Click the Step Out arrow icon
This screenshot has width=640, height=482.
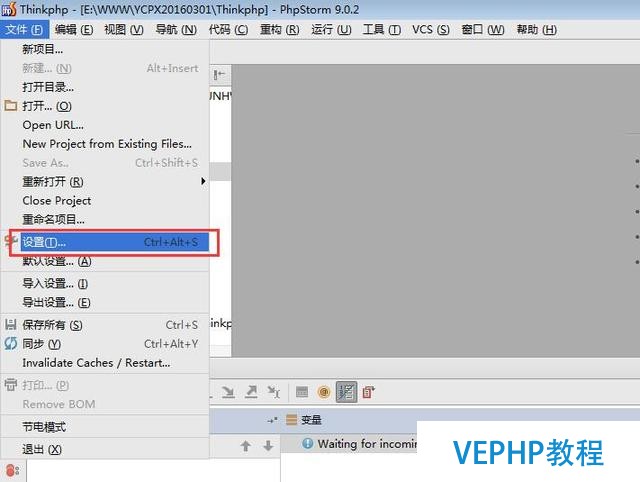pos(251,392)
